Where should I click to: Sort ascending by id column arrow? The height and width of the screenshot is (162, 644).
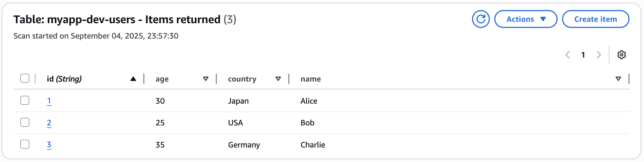[x=133, y=79]
